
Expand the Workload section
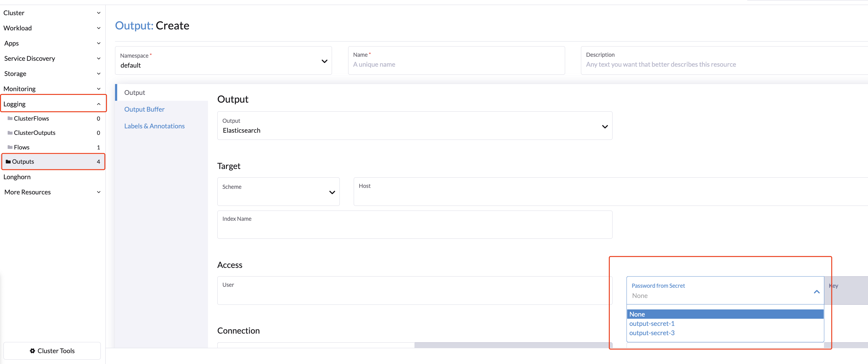[x=98, y=28]
